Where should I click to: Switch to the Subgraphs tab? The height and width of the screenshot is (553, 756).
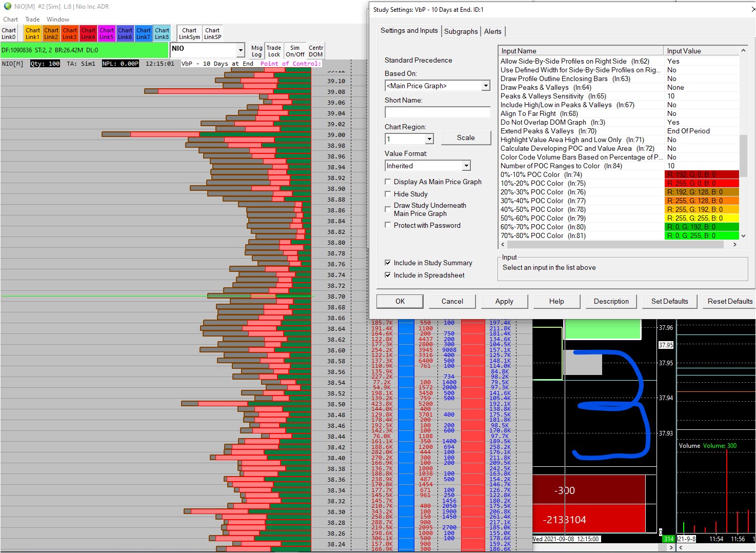pyautogui.click(x=461, y=31)
